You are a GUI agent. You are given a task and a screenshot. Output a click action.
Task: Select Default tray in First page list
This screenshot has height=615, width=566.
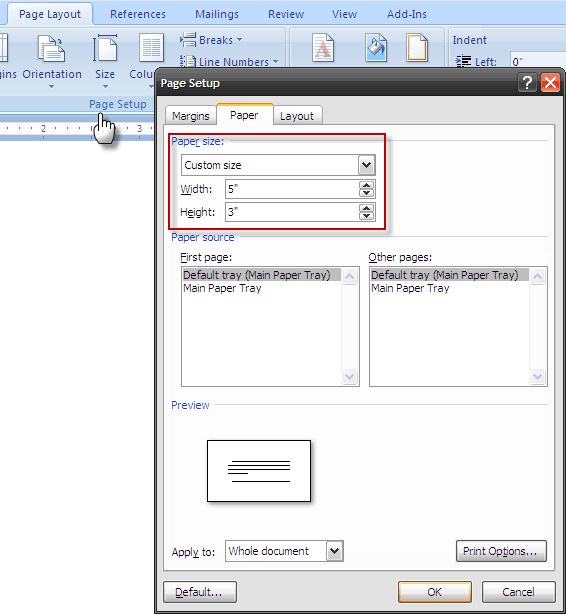pyautogui.click(x=261, y=275)
